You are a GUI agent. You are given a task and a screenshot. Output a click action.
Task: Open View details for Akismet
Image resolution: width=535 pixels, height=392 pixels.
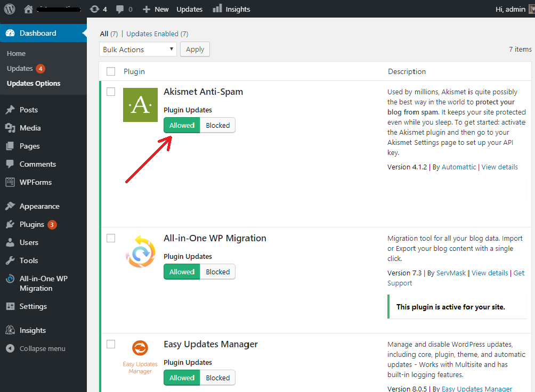pyautogui.click(x=499, y=167)
